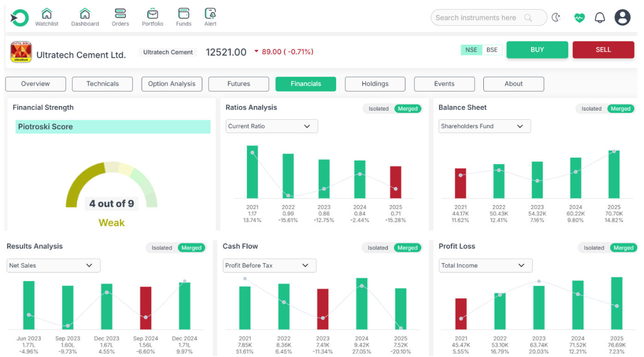Open the Funds wallet icon
The width and height of the screenshot is (644, 357).
point(184,14)
